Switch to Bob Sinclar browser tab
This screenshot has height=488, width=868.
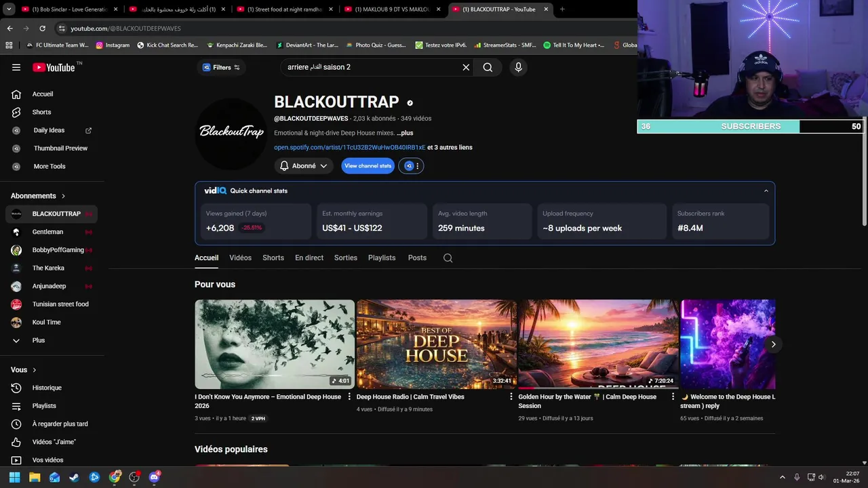(x=69, y=9)
